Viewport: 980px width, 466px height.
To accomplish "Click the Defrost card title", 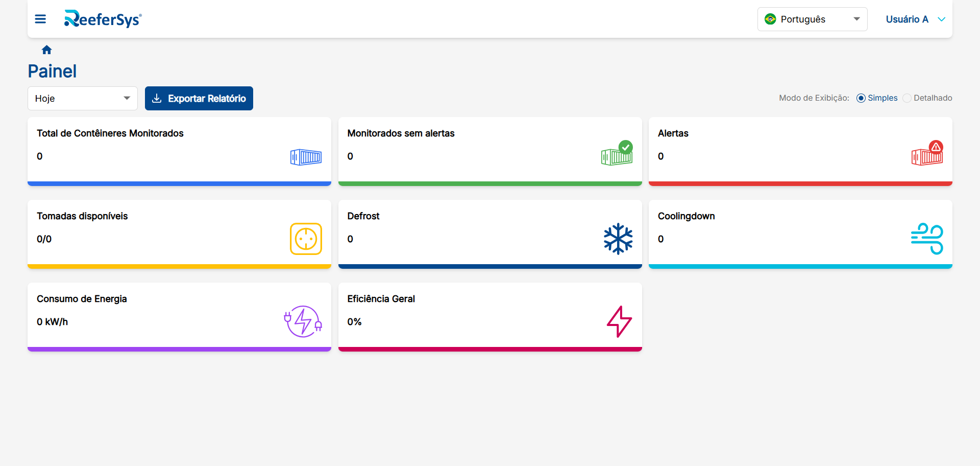I will pyautogui.click(x=363, y=216).
